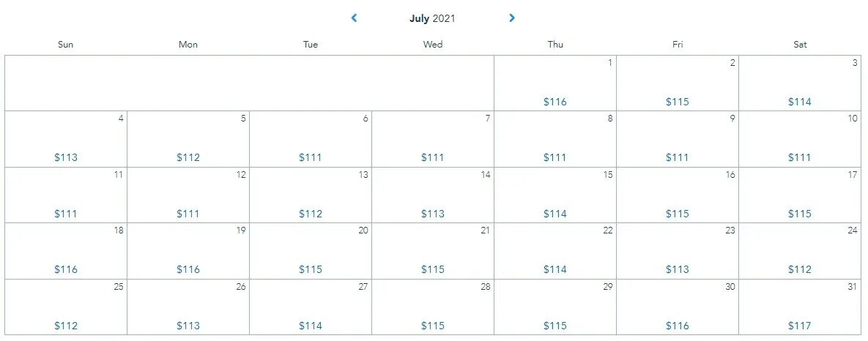Click the July 2021 month heading
The height and width of the screenshot is (341, 868).
tap(432, 18)
